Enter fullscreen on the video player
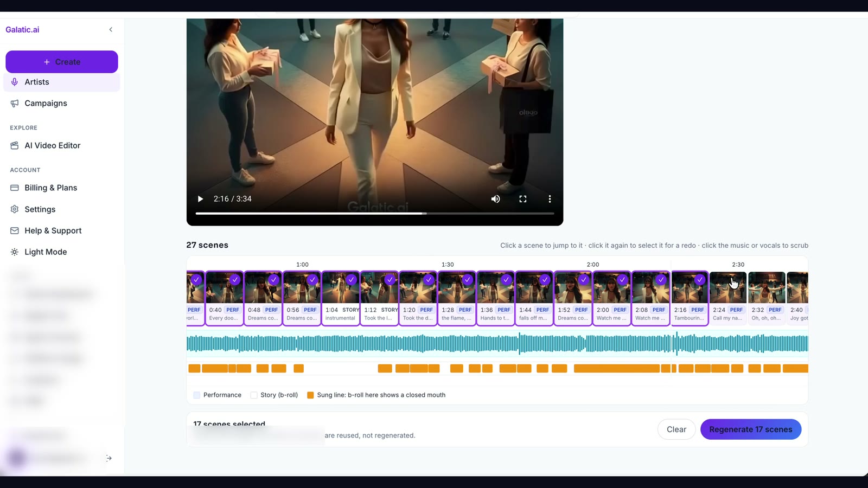The image size is (868, 488). click(523, 199)
